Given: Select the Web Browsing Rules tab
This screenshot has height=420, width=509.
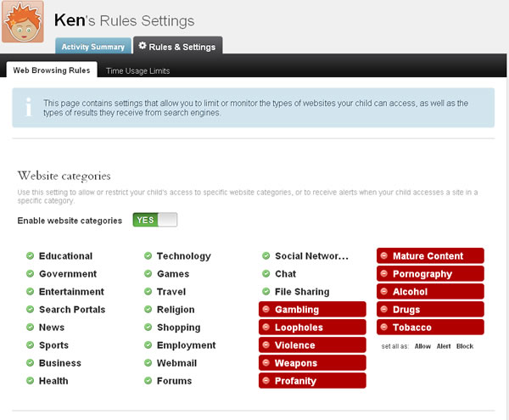Looking at the screenshot, I should [52, 70].
